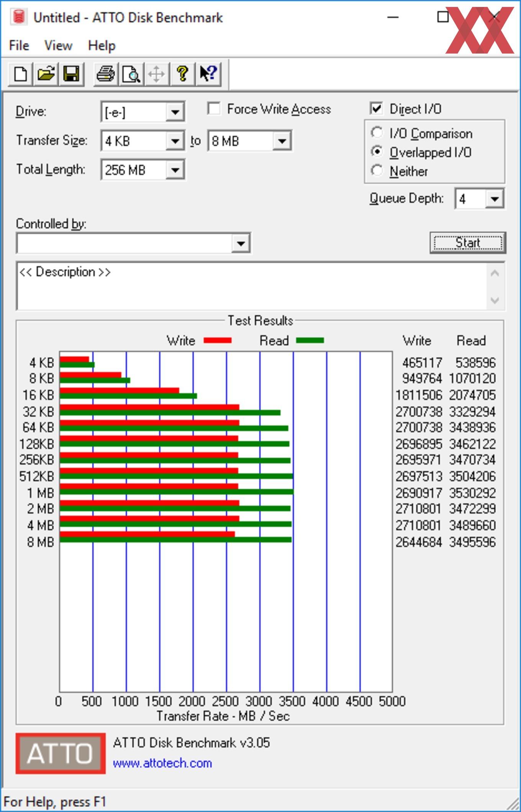
Task: Click the four-arrow move toolbar icon
Action: [156, 74]
